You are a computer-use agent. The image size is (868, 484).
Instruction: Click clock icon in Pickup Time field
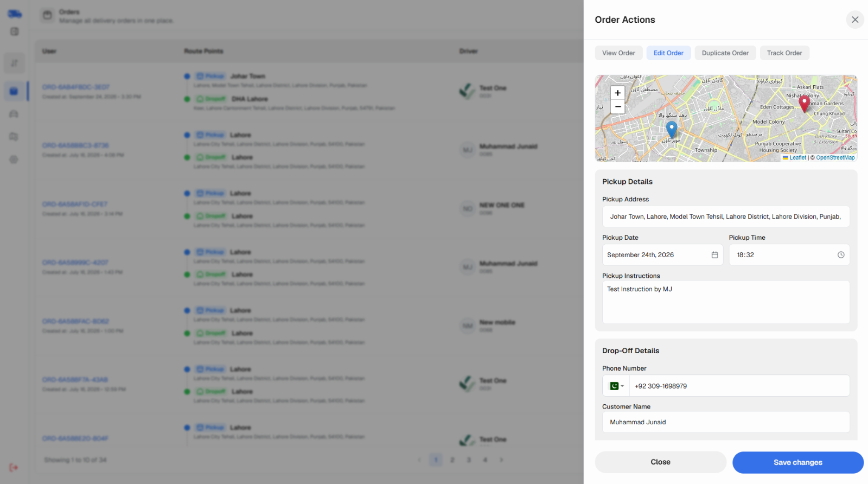click(x=841, y=255)
